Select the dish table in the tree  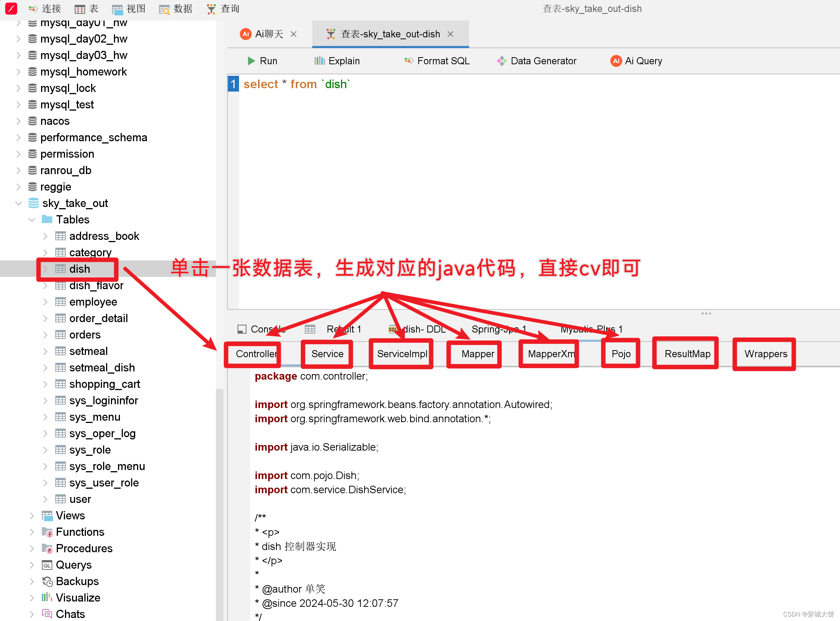point(79,269)
